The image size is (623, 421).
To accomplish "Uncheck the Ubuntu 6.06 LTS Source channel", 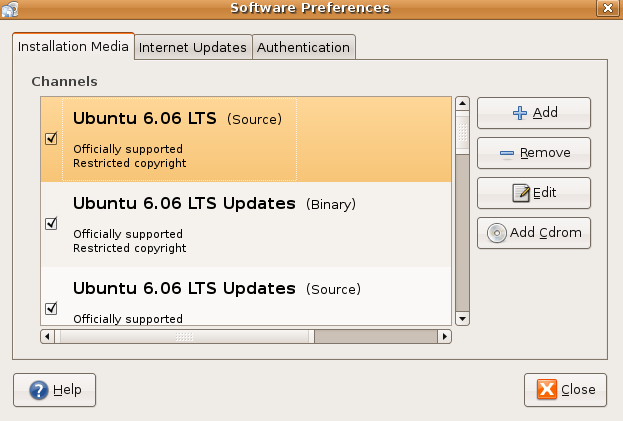I will coord(51,139).
